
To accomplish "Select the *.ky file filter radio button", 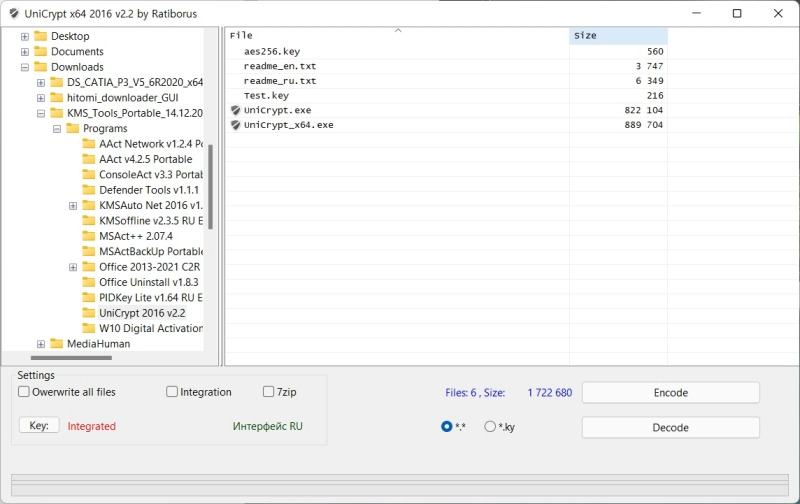I will click(x=490, y=426).
